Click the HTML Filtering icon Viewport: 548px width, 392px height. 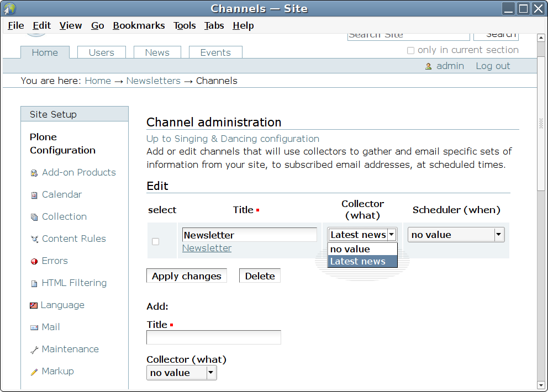point(34,283)
